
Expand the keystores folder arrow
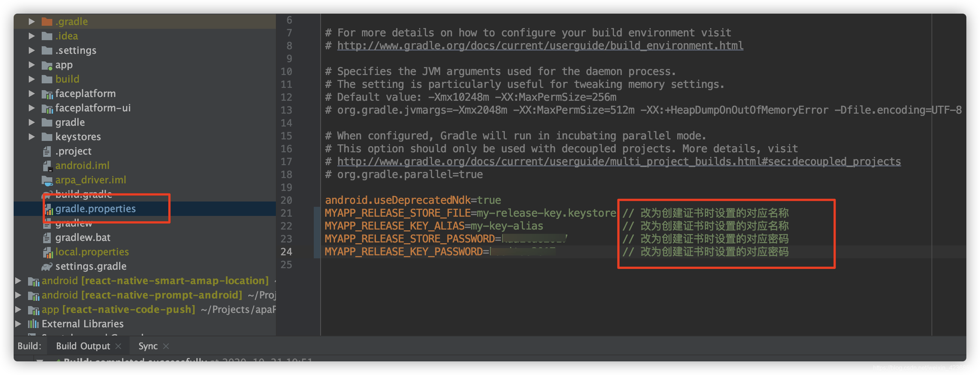32,137
